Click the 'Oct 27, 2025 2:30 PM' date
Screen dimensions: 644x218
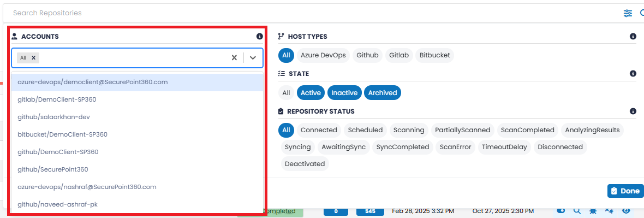(x=503, y=211)
